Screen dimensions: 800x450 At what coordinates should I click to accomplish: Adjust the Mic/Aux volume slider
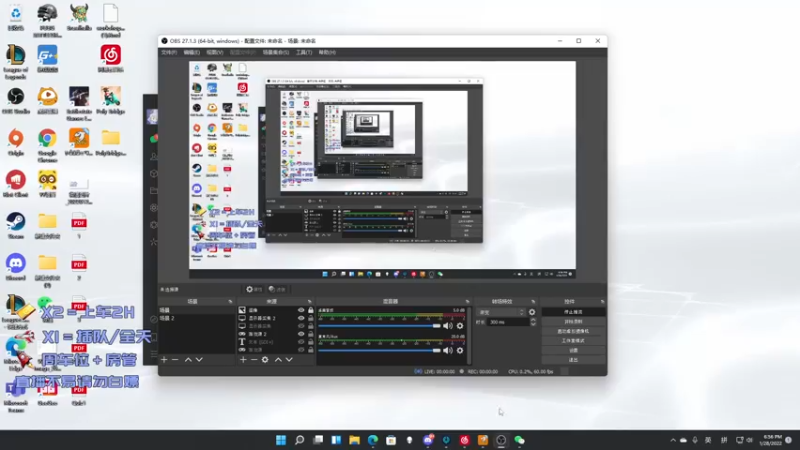[x=379, y=351]
